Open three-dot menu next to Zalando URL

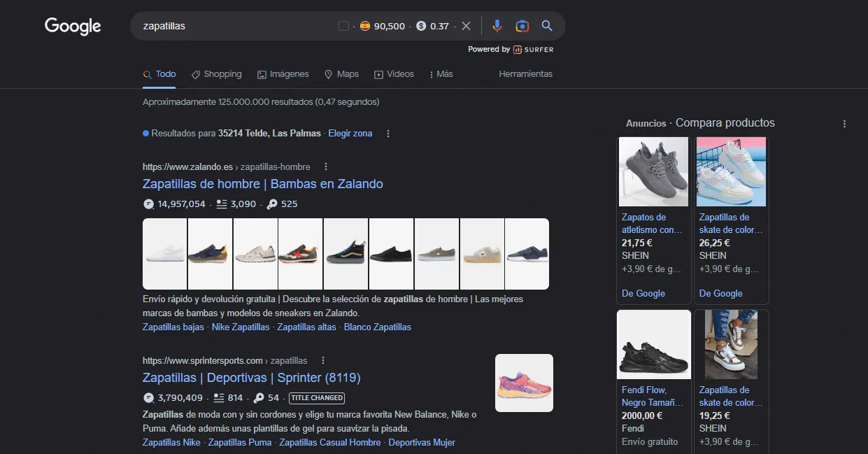coord(326,166)
